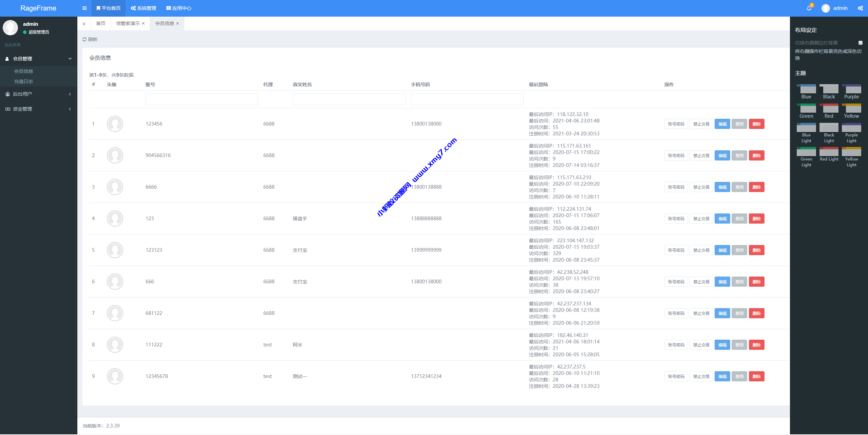Open 充值日志 in the sidebar
868x435 pixels.
[23, 81]
